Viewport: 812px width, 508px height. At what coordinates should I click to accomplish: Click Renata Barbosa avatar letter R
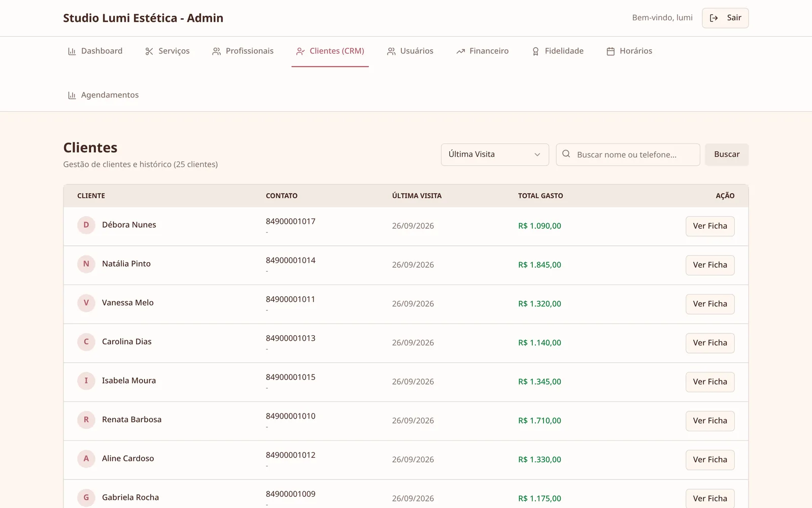pos(86,420)
